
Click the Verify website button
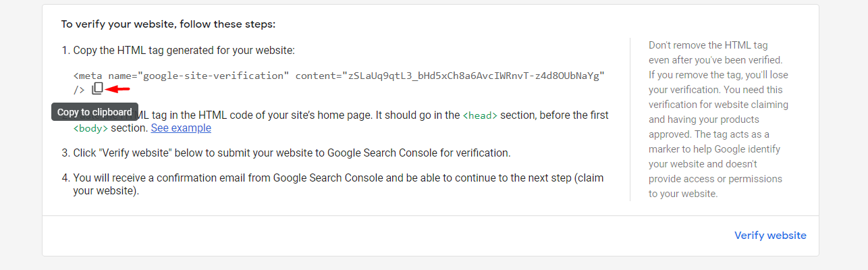(x=770, y=236)
